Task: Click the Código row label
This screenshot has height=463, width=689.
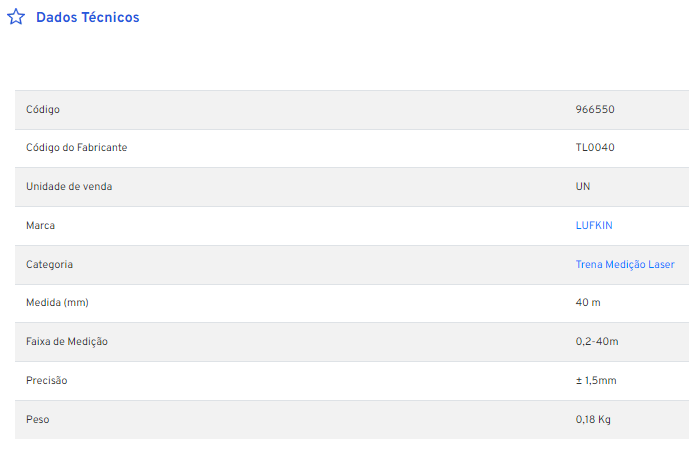Action: coord(43,110)
